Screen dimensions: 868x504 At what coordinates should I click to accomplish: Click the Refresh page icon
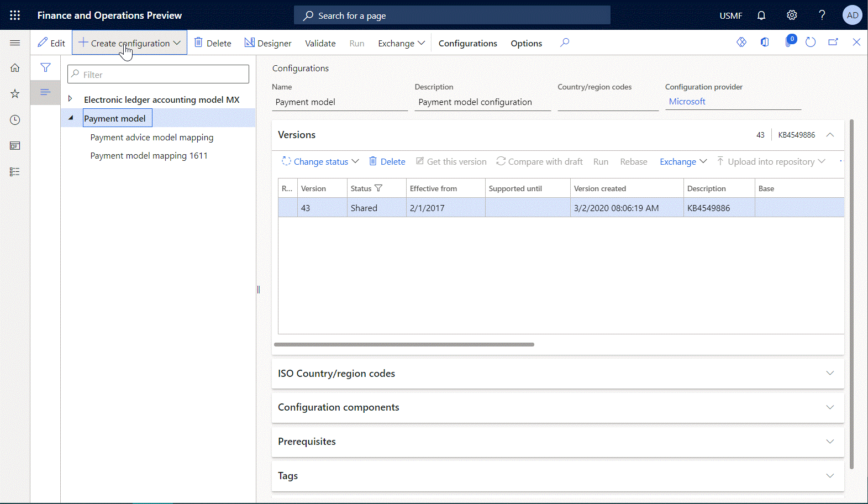coord(811,43)
